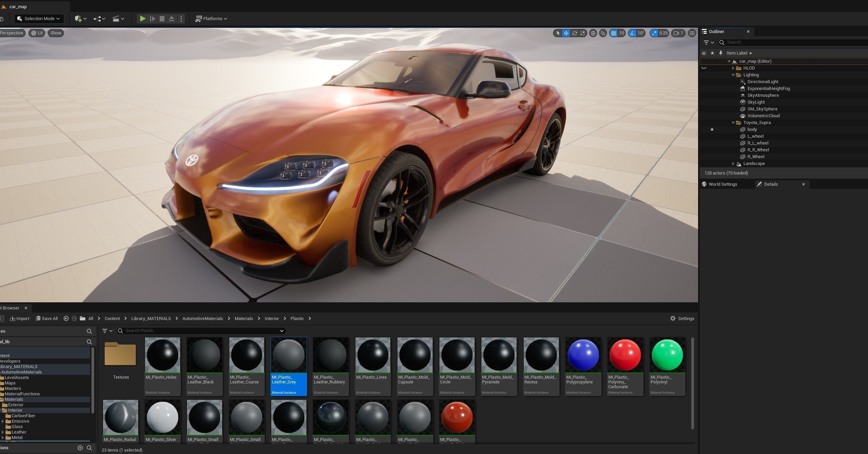The height and width of the screenshot is (454, 868).
Task: Open Content Browser Settings
Action: point(682,319)
